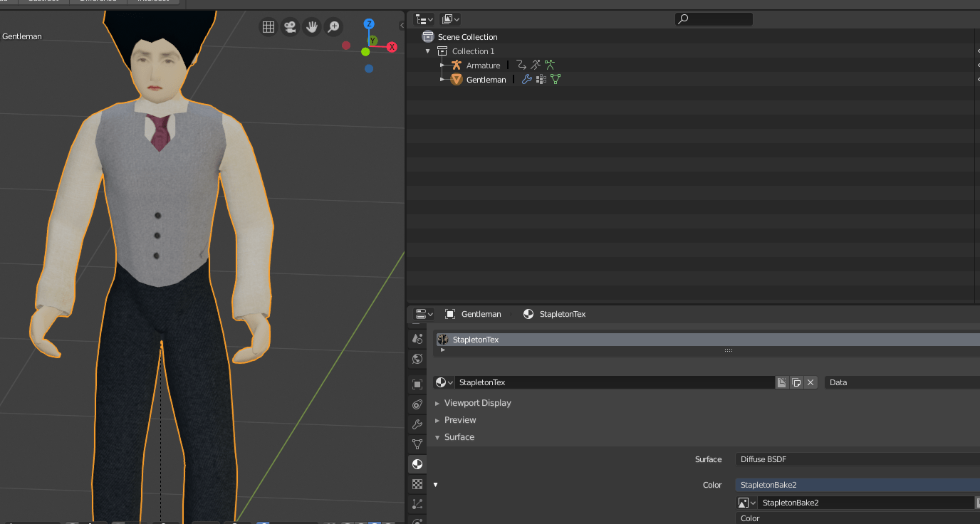Click the Armature animation data icon
This screenshot has width=980, height=524.
point(521,65)
